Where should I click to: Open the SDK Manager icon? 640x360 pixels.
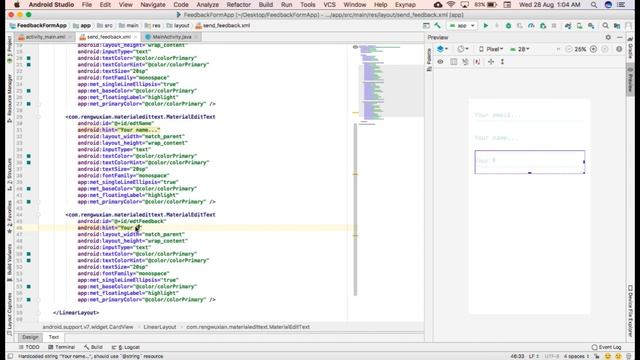click(591, 26)
